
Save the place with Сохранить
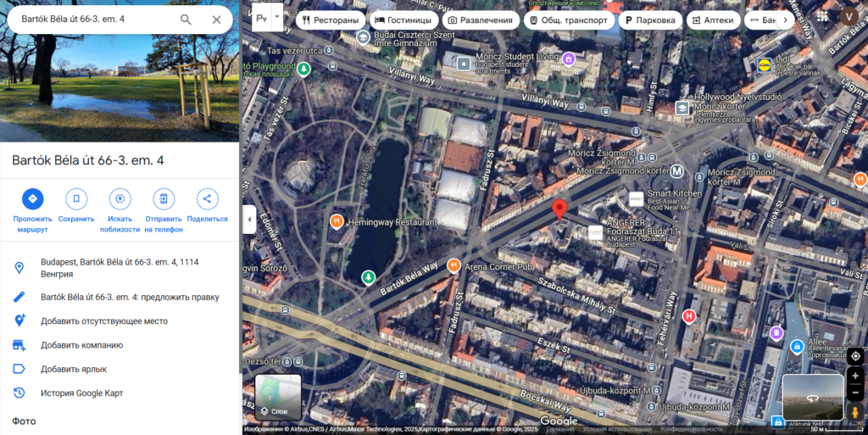[x=76, y=206]
